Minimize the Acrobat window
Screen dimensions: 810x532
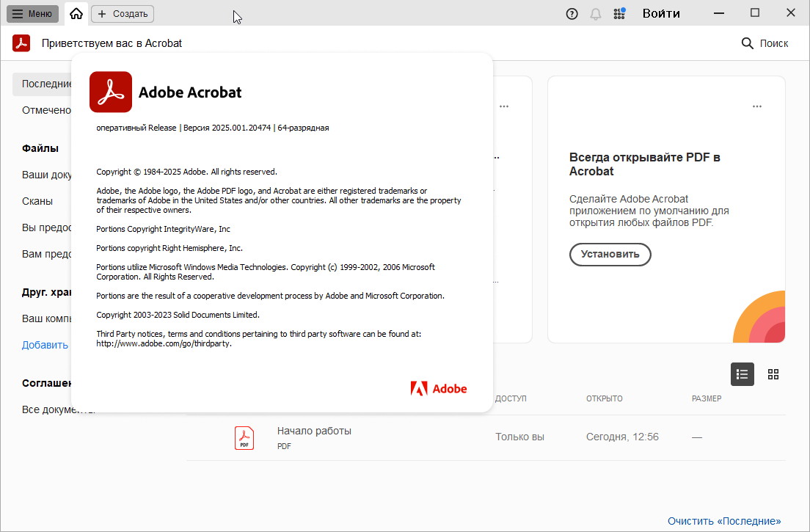pos(718,13)
